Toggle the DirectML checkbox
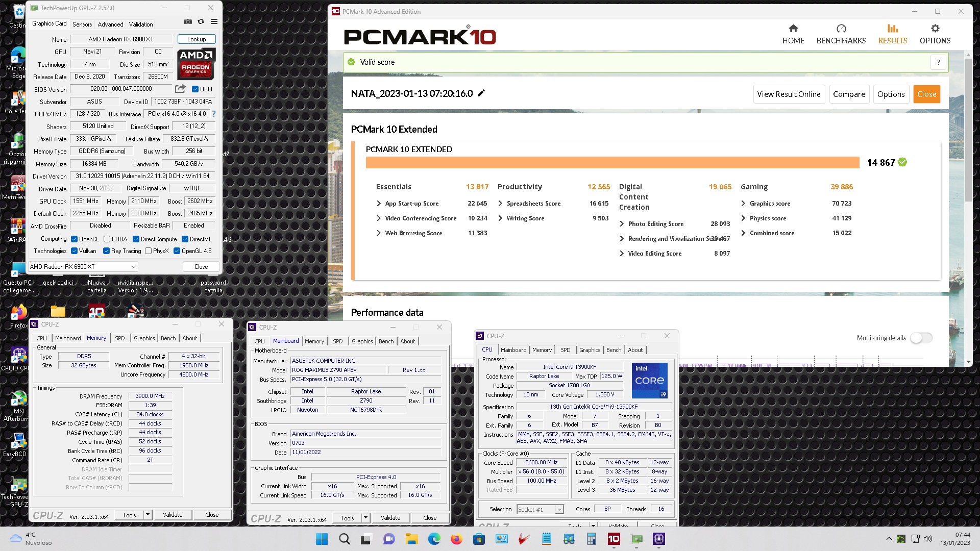980x551 pixels. pyautogui.click(x=185, y=239)
